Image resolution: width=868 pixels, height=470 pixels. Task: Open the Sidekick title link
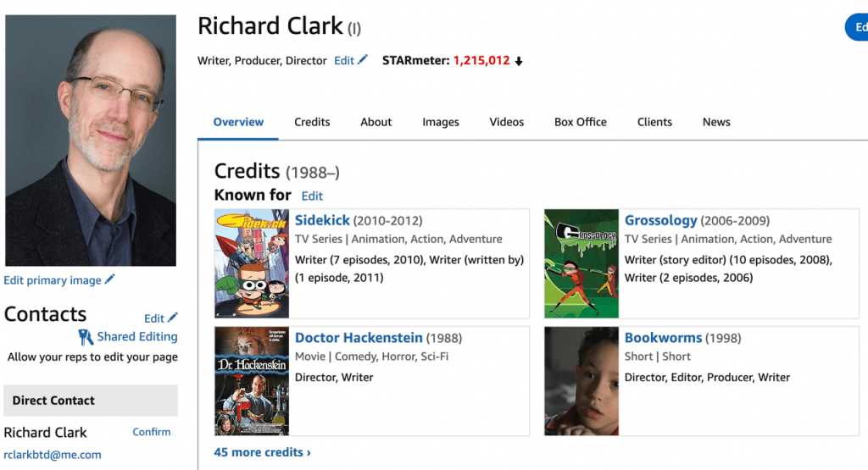322,220
